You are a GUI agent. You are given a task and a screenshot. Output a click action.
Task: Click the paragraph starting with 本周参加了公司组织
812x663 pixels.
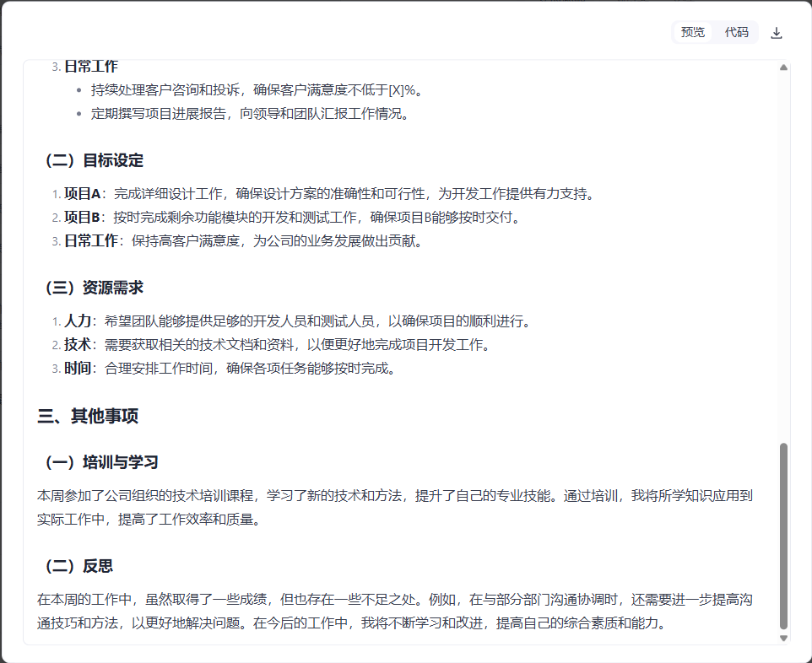(x=395, y=507)
